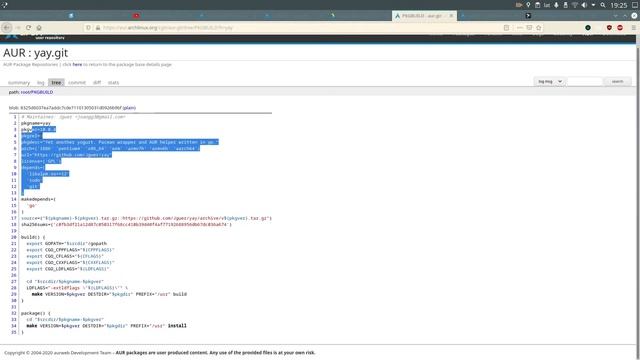Click the camera recording tray icon
This screenshot has height=360, width=640.
tap(519, 5)
